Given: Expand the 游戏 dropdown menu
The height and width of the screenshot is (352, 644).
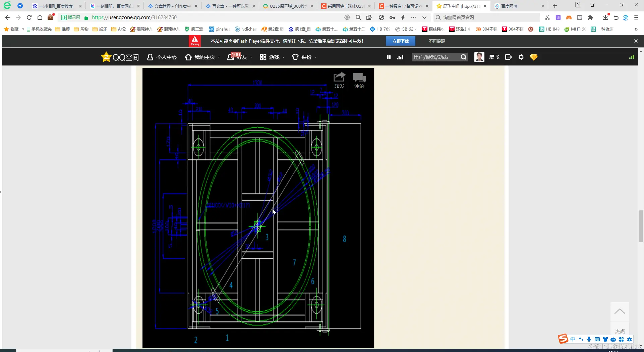Looking at the screenshot, I should [x=283, y=57].
